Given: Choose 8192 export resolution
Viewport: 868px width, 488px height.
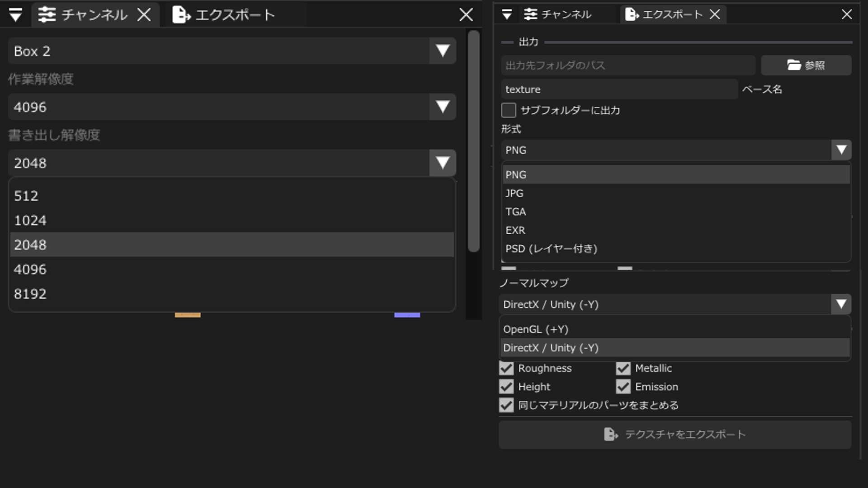Looking at the screenshot, I should click(x=232, y=294).
